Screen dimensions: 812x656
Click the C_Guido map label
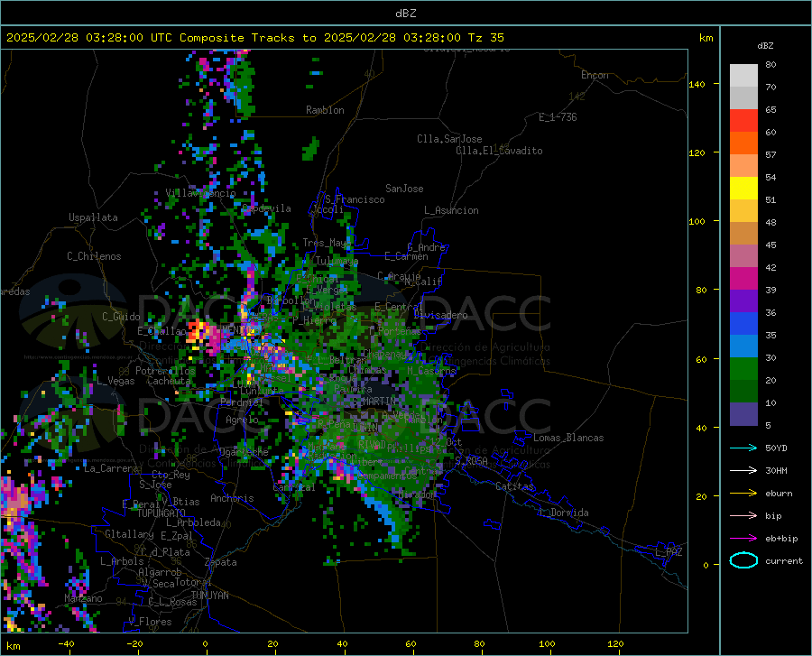[121, 317]
